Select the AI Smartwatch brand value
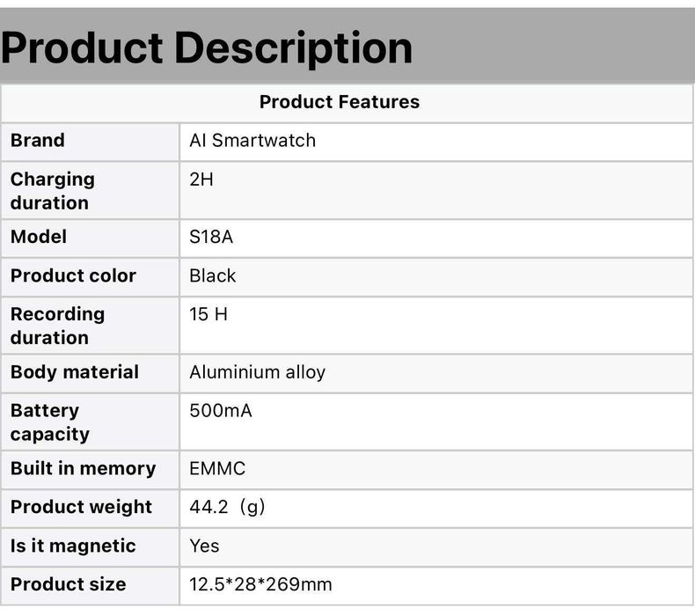This screenshot has width=695, height=616. point(252,141)
